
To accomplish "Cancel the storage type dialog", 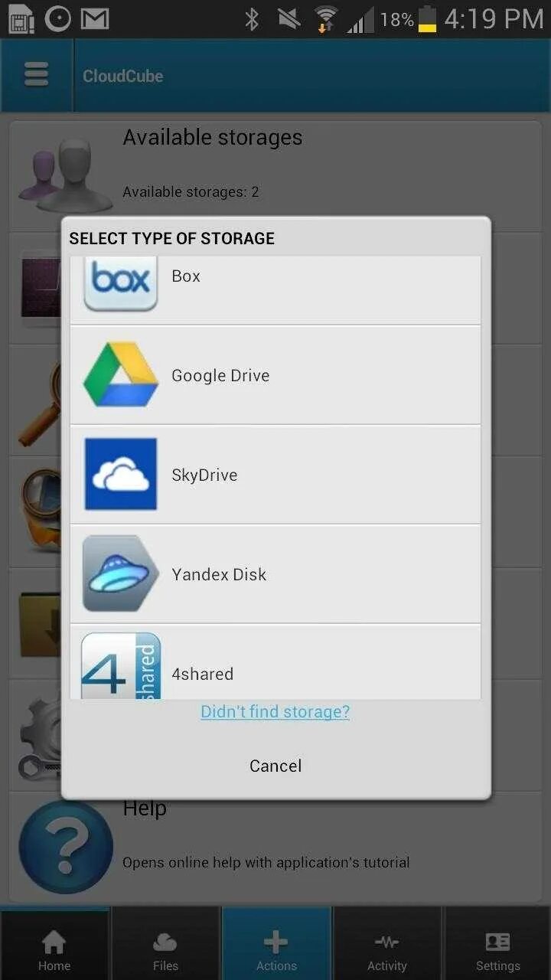I will point(275,766).
